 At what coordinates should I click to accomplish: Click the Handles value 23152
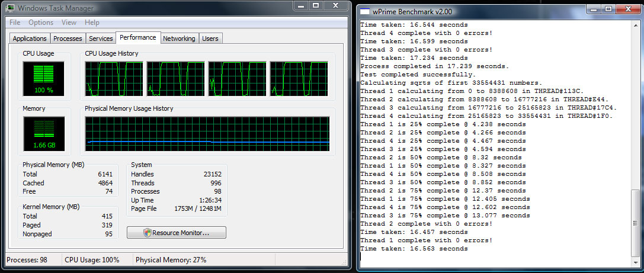212,174
